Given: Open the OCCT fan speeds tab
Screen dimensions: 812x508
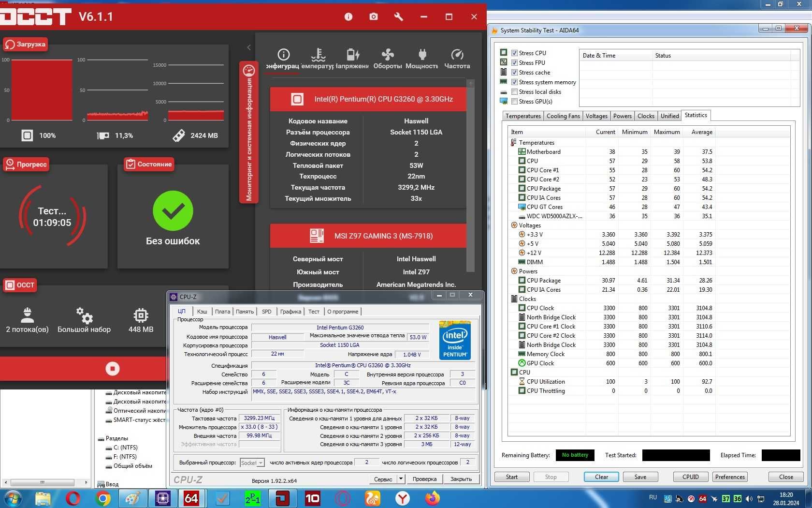Looking at the screenshot, I should point(388,59).
